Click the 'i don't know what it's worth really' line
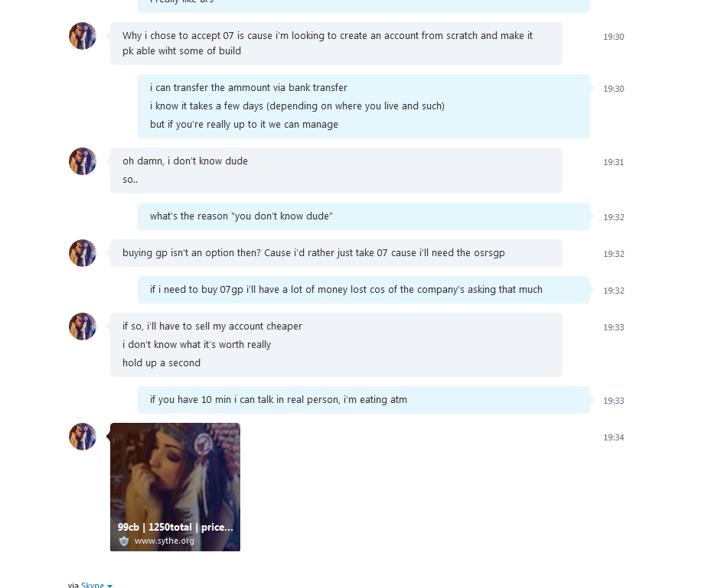714x588 pixels. tap(197, 345)
